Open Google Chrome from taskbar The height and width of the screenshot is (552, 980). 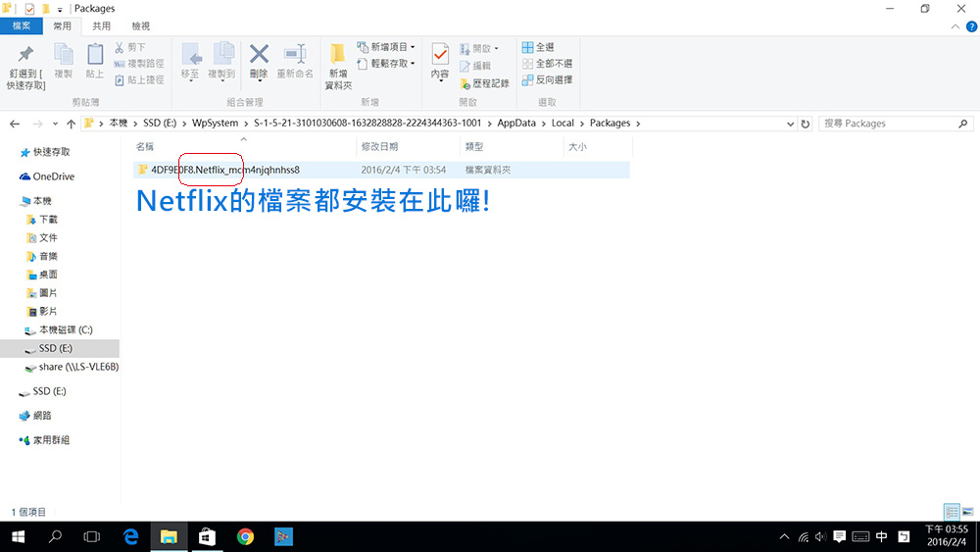(x=245, y=536)
